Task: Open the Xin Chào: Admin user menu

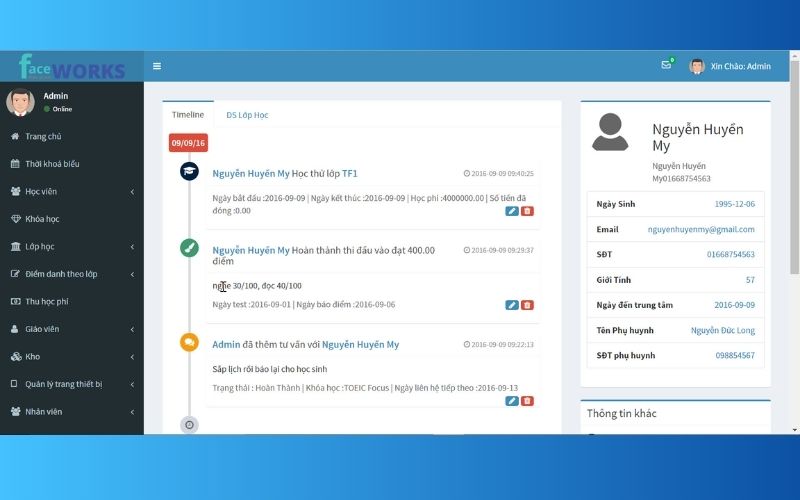Action: (731, 66)
